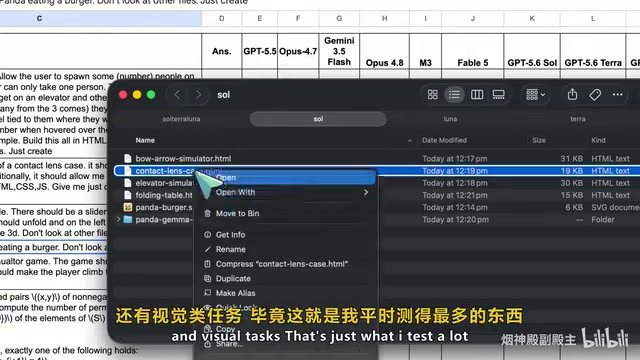Click the panda-gemma folder icon
The height and width of the screenshot is (360, 640).
pyautogui.click(x=128, y=220)
